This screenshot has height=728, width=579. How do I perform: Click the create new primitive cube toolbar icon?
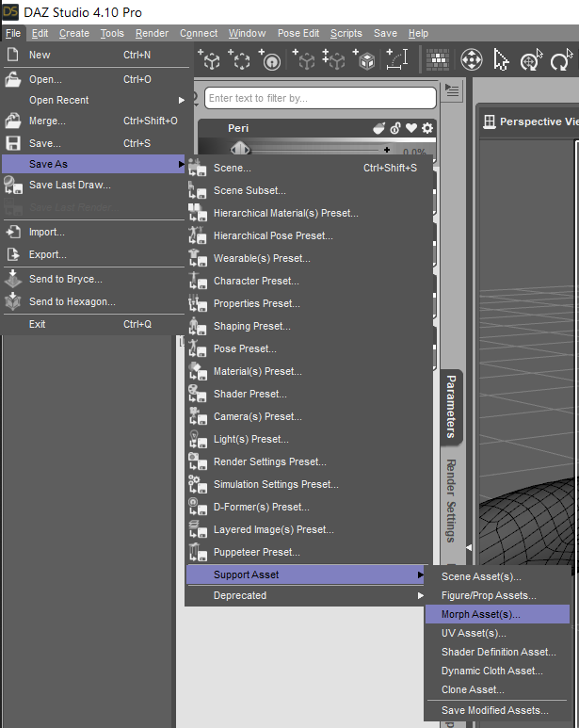tap(209, 59)
